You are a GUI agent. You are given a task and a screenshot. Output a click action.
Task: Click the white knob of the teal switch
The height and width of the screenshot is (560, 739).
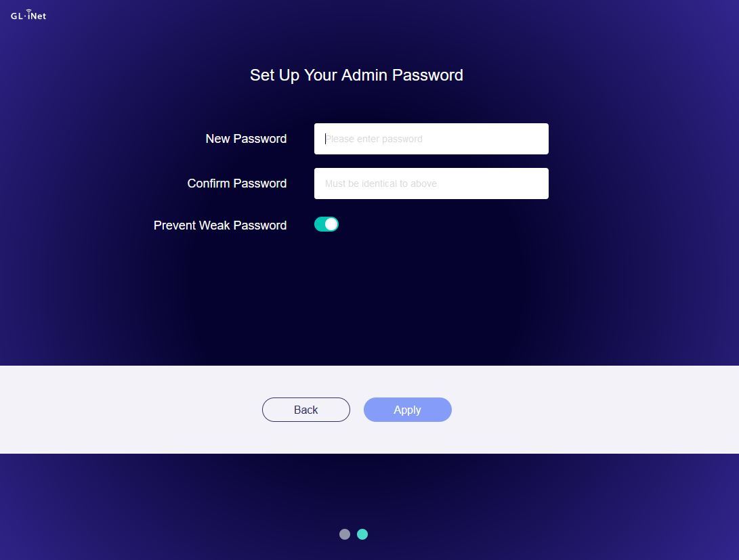331,224
